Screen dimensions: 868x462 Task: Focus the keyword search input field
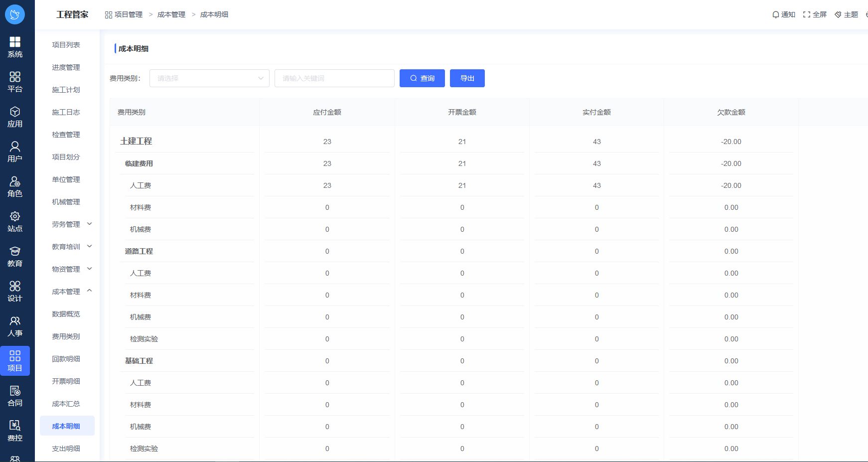pyautogui.click(x=334, y=78)
